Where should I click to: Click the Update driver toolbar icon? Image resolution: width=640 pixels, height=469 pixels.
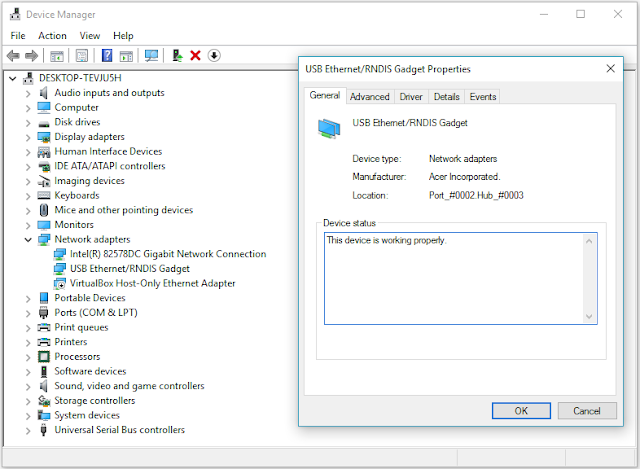[x=176, y=56]
